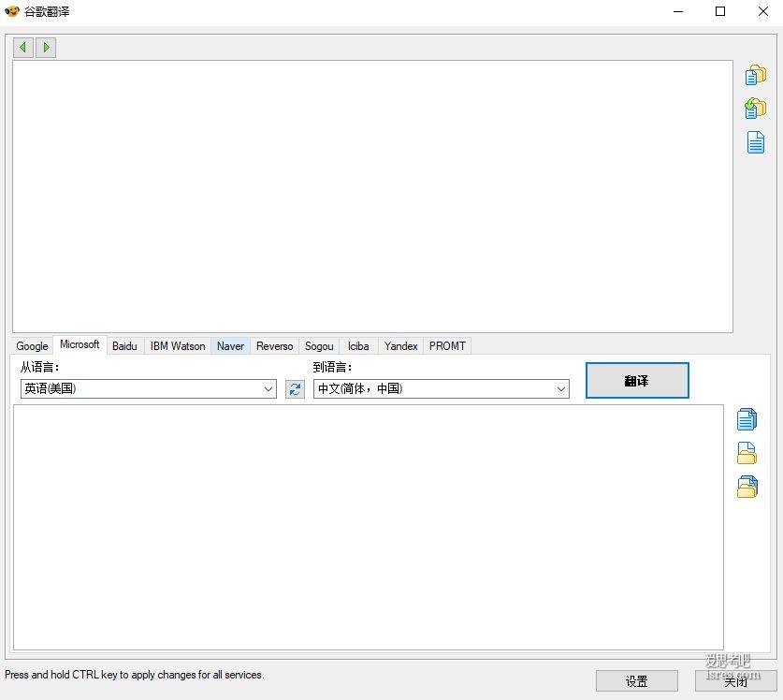Switch to the PROMT tab
This screenshot has height=700, width=783.
coord(447,345)
